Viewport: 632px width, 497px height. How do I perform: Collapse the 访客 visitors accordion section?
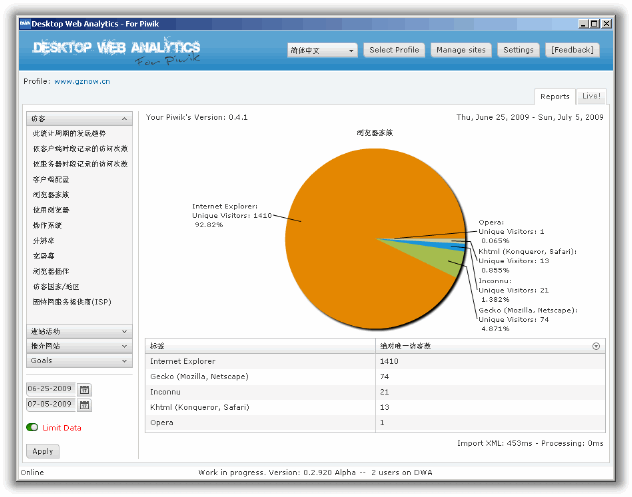[x=79, y=119]
